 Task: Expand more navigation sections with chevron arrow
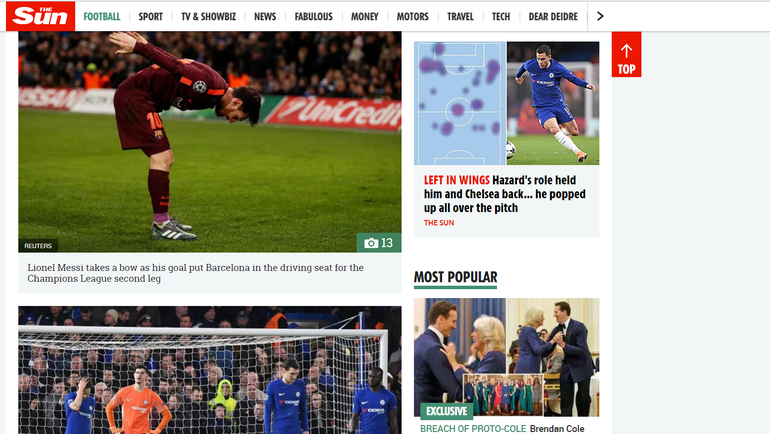pos(600,16)
